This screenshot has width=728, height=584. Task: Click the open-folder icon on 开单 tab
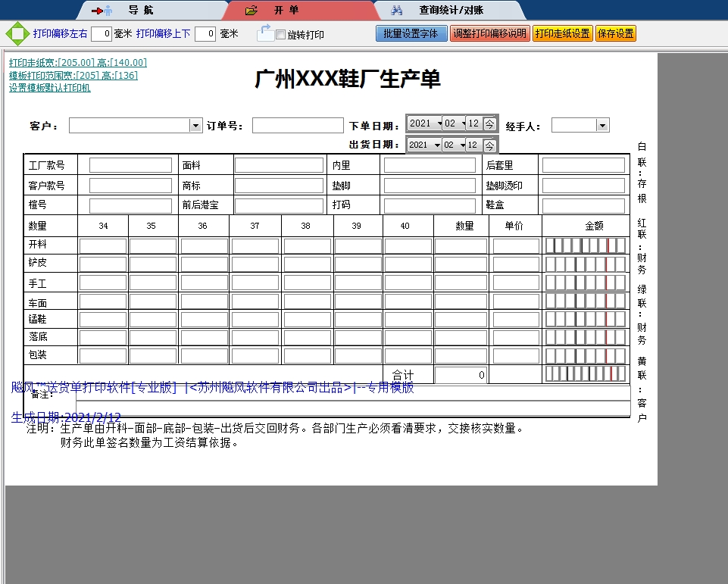[250, 11]
